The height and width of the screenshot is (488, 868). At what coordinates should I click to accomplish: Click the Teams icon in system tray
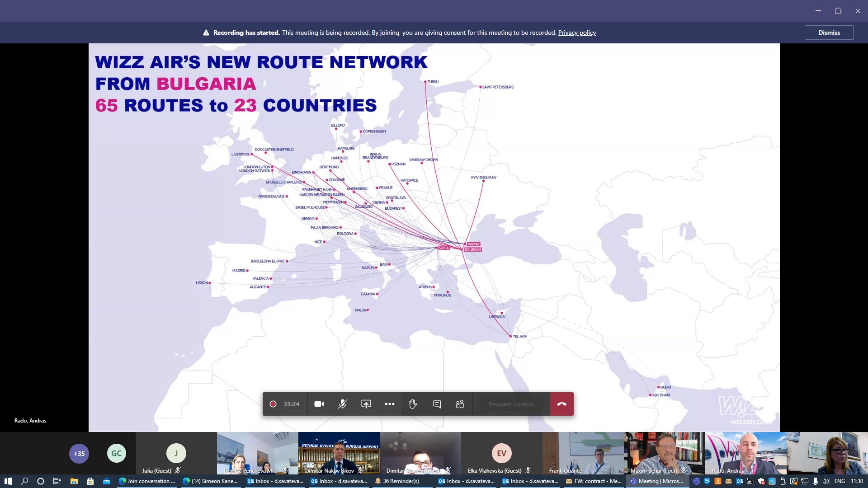click(x=696, y=481)
